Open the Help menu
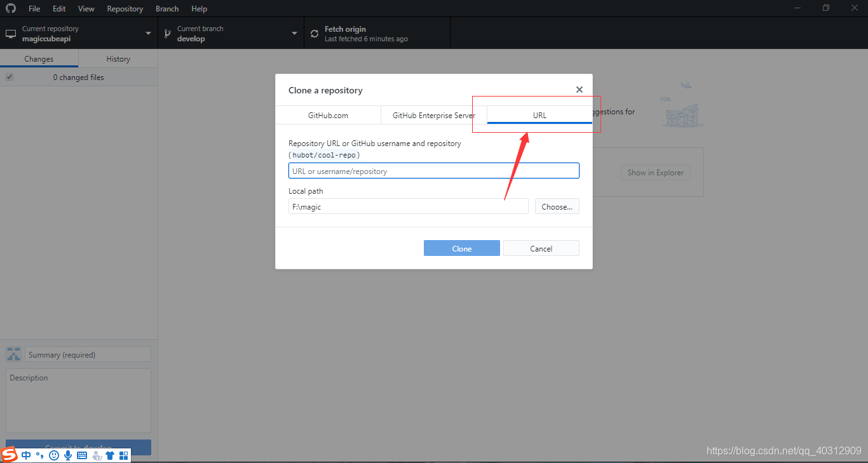The width and height of the screenshot is (868, 463). [200, 9]
